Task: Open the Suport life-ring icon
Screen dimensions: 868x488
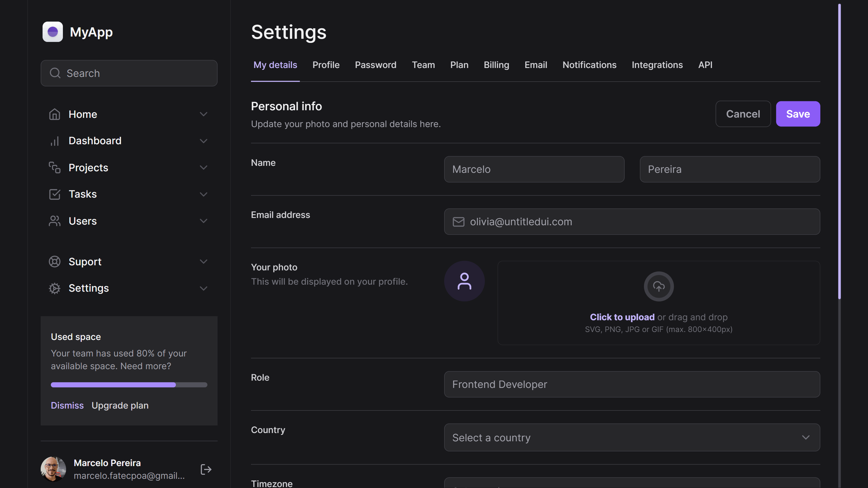Action: click(55, 261)
